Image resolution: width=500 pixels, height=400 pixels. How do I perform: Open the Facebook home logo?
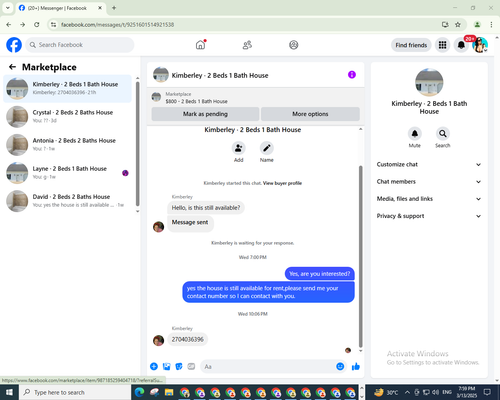coord(14,45)
